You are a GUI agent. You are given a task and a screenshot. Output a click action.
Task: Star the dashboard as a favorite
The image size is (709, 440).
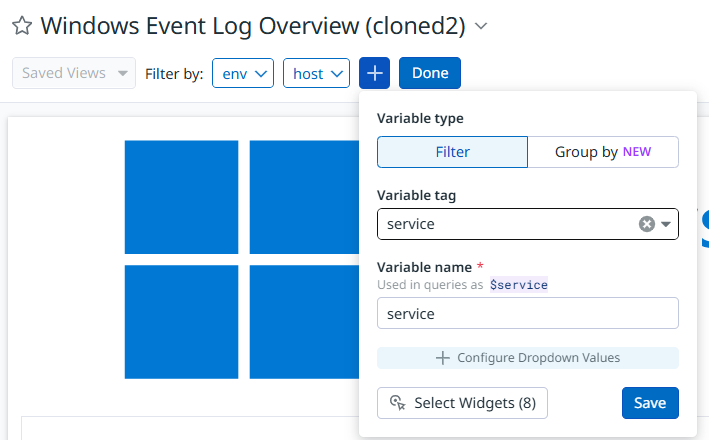pyautogui.click(x=22, y=26)
